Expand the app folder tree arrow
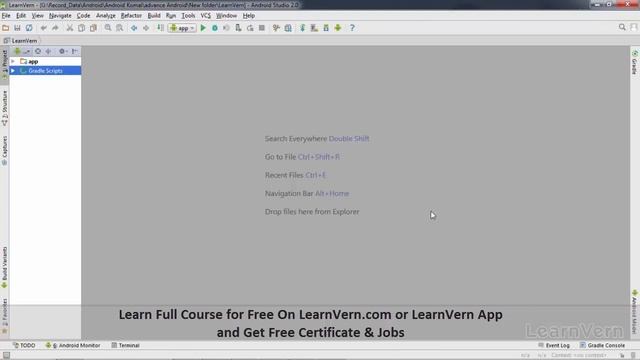Image resolution: width=640 pixels, height=360 pixels. (13, 61)
